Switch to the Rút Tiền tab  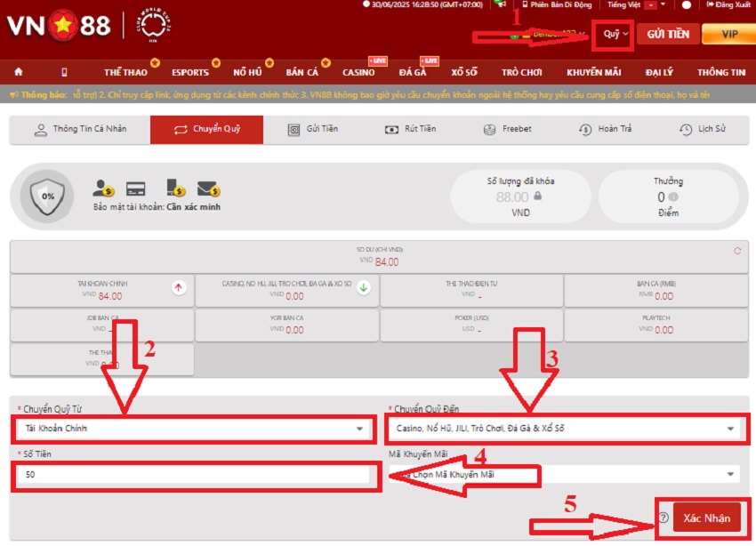[x=410, y=129]
